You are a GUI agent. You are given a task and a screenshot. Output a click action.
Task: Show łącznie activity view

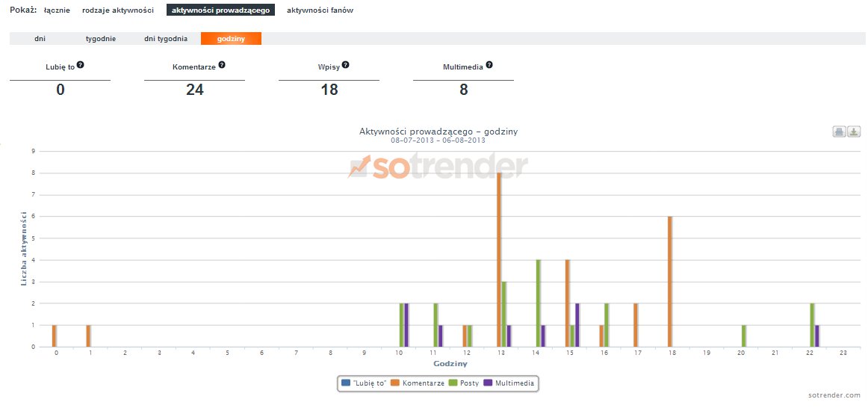[x=57, y=10]
